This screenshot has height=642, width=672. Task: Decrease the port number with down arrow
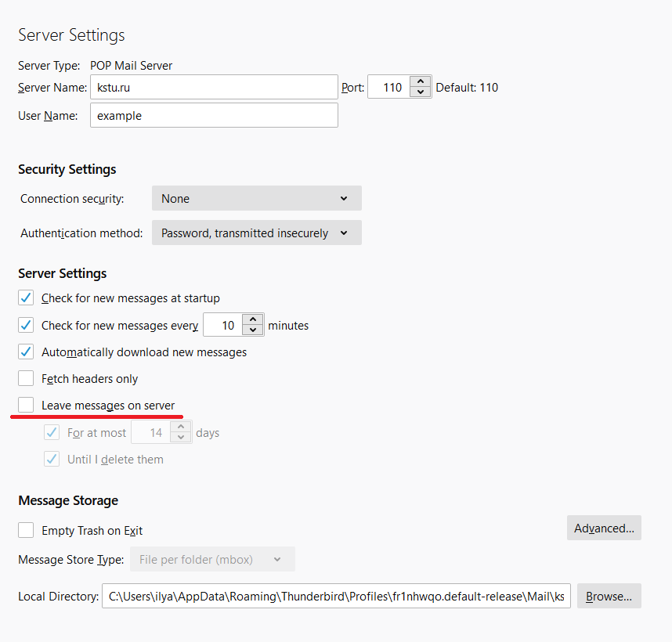coord(421,92)
